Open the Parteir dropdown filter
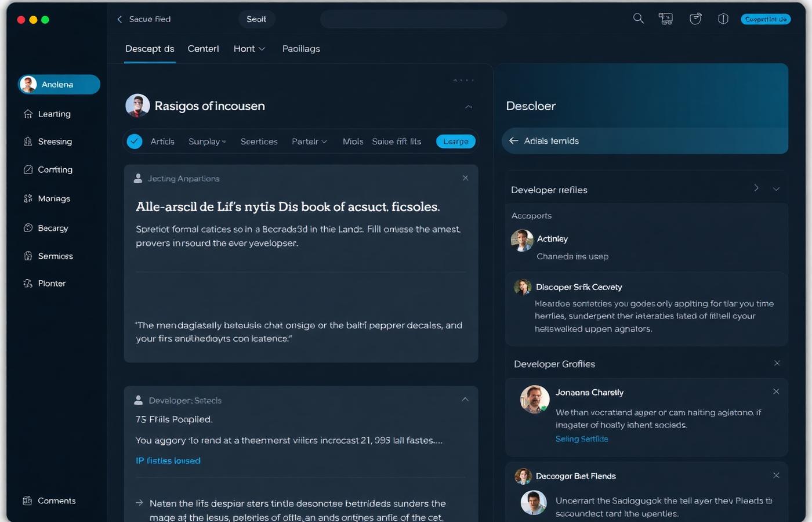 click(309, 142)
